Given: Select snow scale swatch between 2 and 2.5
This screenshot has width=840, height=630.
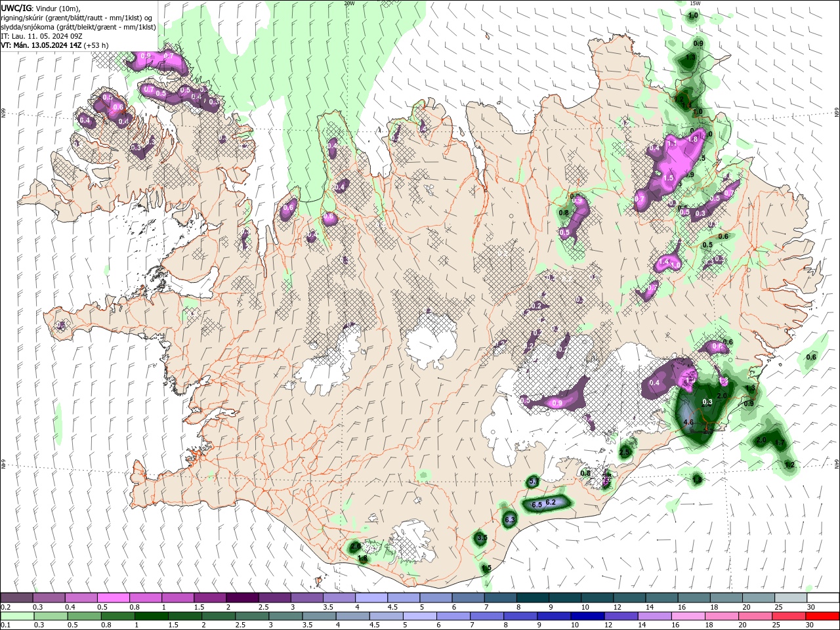Looking at the screenshot, I should click(x=242, y=598).
